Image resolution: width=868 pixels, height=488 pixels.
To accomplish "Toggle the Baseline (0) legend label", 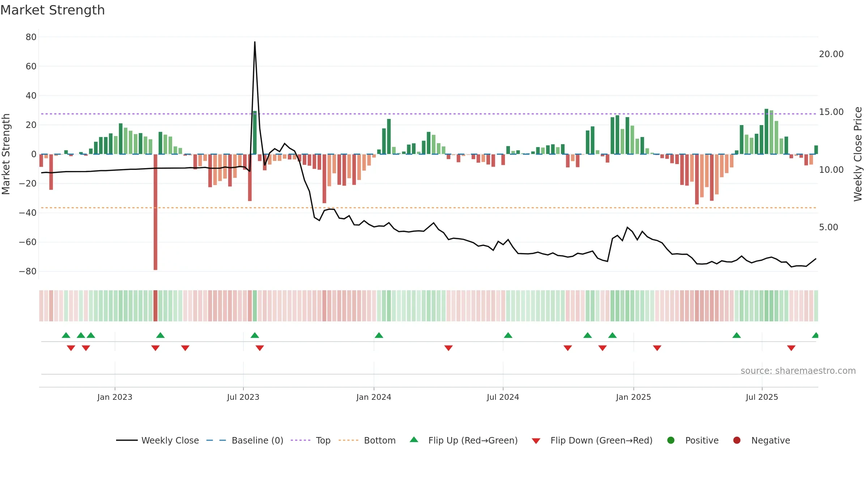I will pos(258,440).
